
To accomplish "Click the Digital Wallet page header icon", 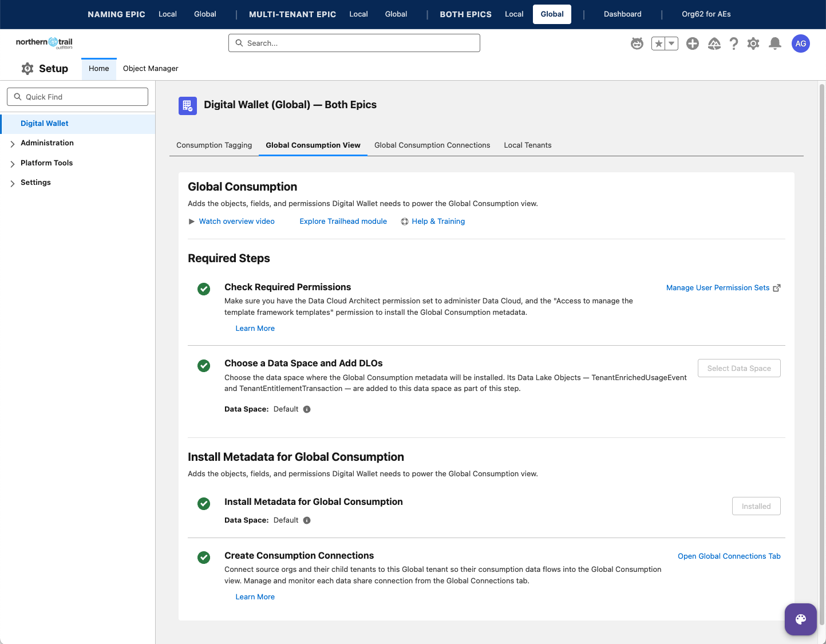I will [188, 105].
